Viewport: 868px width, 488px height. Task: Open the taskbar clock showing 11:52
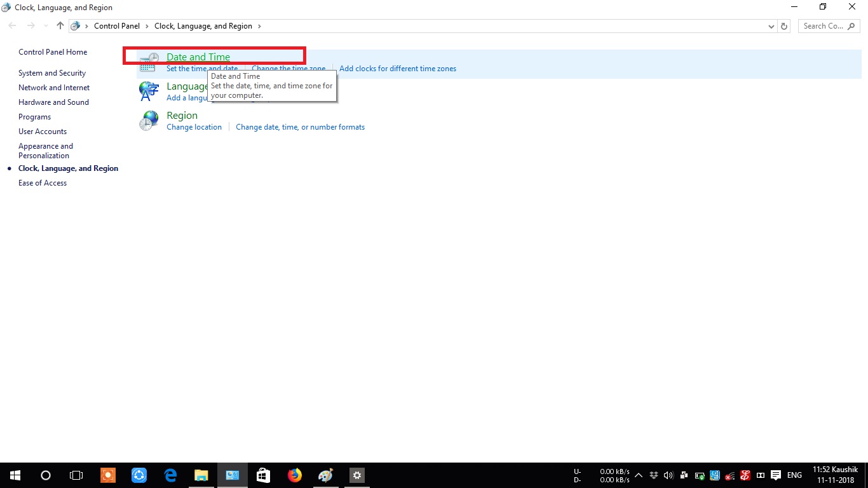click(835, 475)
